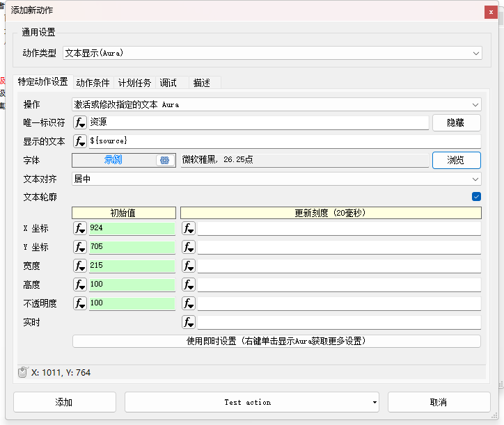Open expression icon for 宽度 initial value
Viewport: 504px width, 425px height.
click(80, 266)
